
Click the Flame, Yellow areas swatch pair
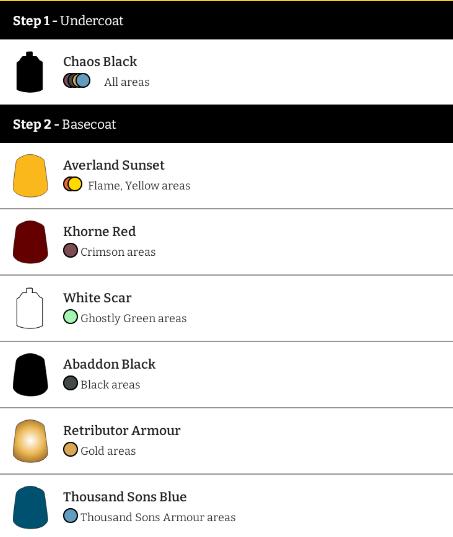tap(73, 184)
